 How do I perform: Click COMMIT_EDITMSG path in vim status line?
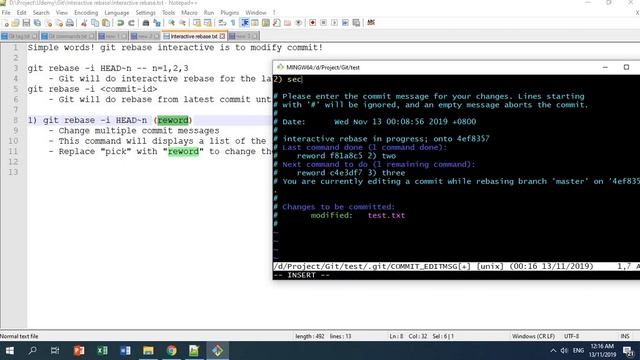(x=371, y=266)
